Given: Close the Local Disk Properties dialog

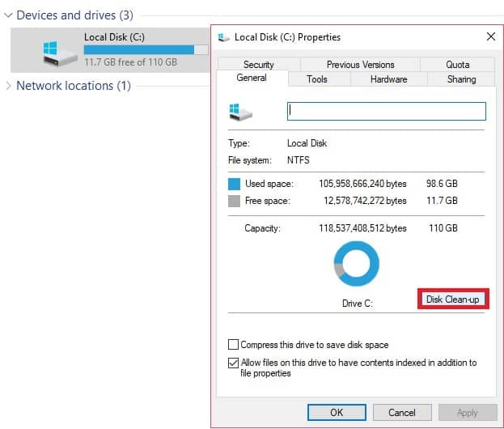Looking at the screenshot, I should (490, 36).
